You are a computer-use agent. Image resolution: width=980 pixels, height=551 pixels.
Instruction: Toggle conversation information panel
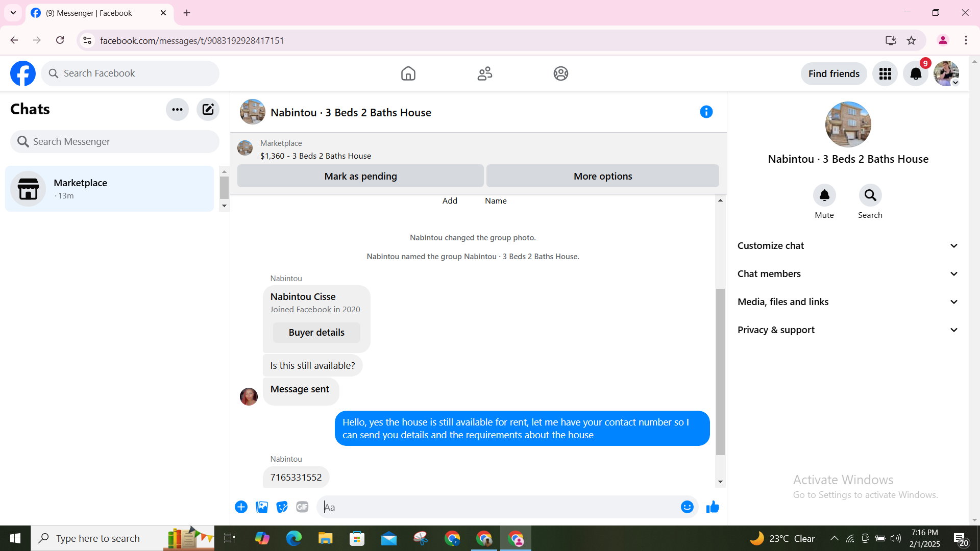tap(706, 112)
